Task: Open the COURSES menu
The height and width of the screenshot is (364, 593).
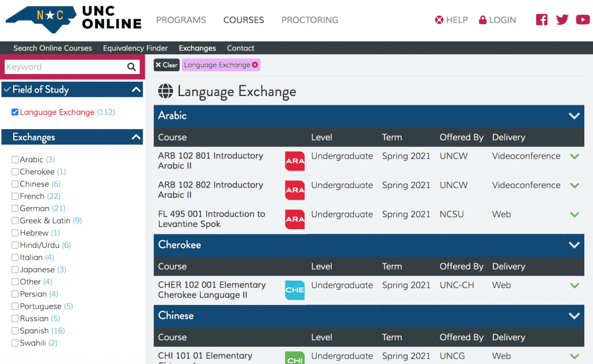Action: coord(244,20)
